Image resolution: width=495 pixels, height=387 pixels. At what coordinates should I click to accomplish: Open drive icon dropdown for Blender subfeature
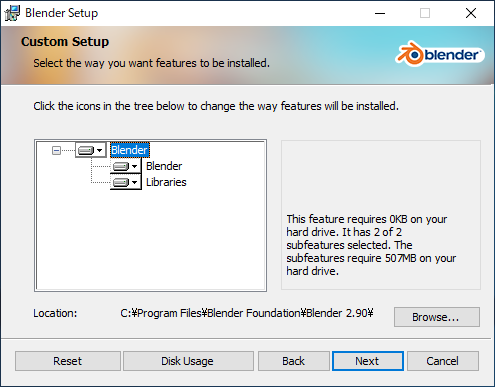coord(126,166)
